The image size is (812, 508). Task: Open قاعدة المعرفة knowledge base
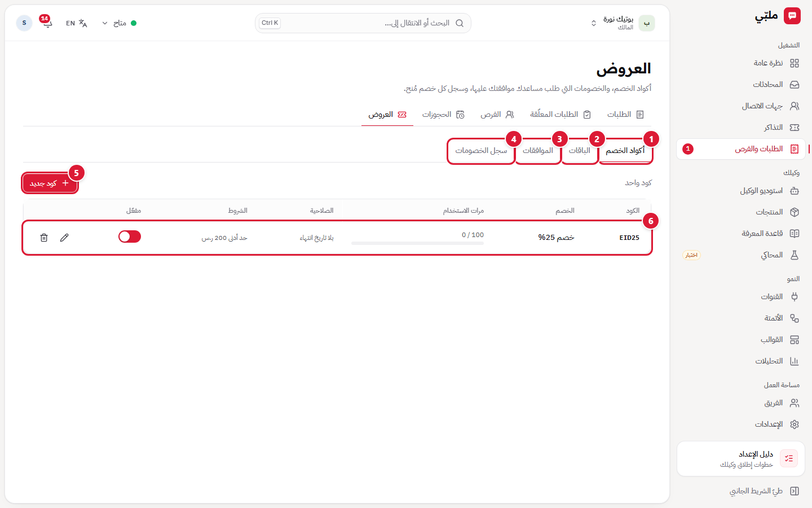pos(741,234)
